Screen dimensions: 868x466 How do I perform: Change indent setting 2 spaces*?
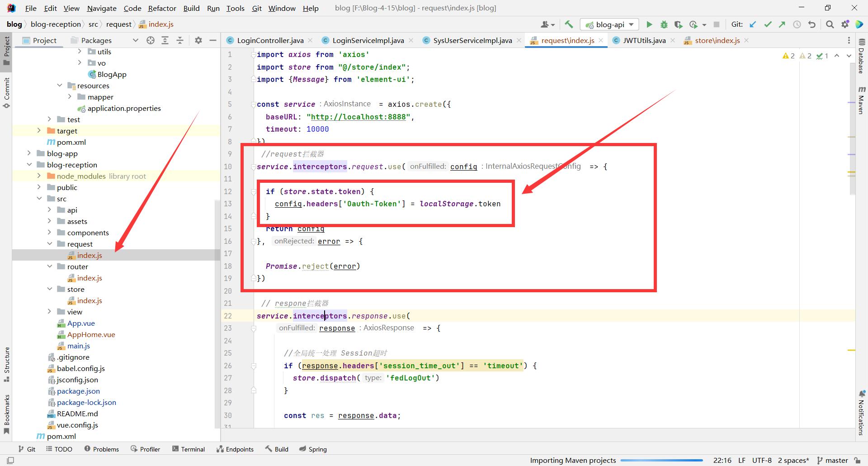click(793, 460)
